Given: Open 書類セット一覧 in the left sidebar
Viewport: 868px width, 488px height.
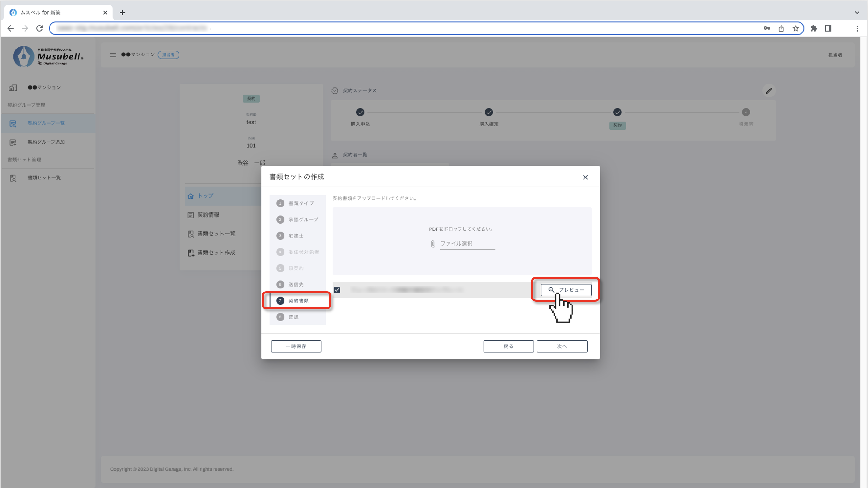Looking at the screenshot, I should [44, 178].
